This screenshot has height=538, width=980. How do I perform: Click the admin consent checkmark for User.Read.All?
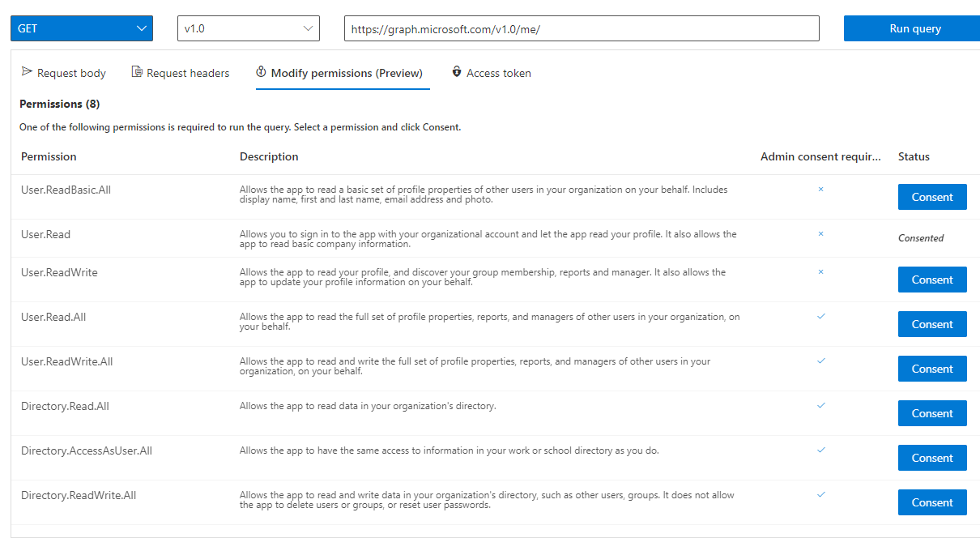coord(821,316)
